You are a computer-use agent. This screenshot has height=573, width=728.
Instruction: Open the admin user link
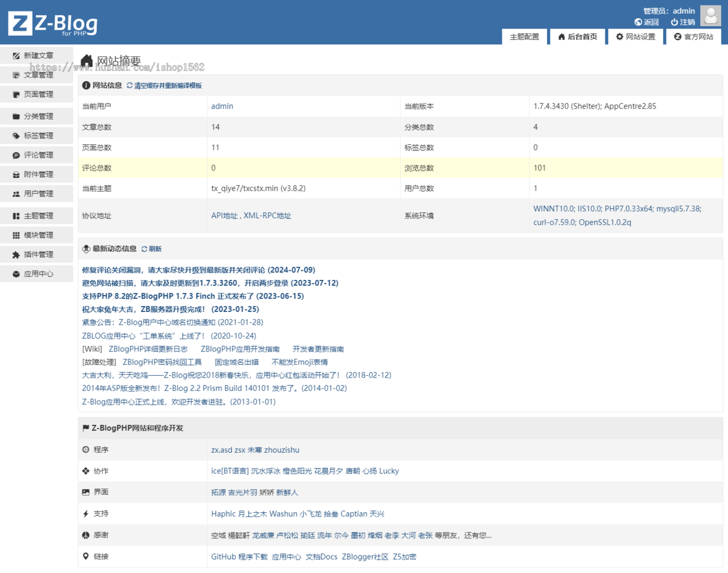(222, 106)
